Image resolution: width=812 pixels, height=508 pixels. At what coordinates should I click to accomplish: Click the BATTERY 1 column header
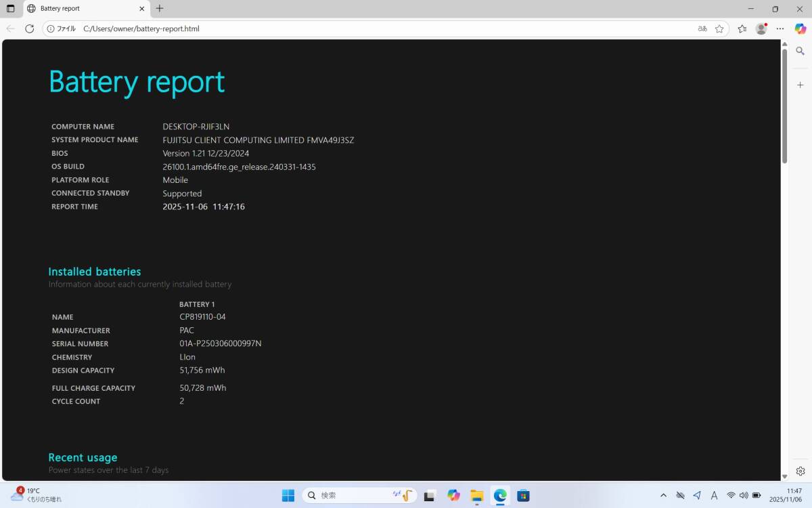pyautogui.click(x=197, y=305)
